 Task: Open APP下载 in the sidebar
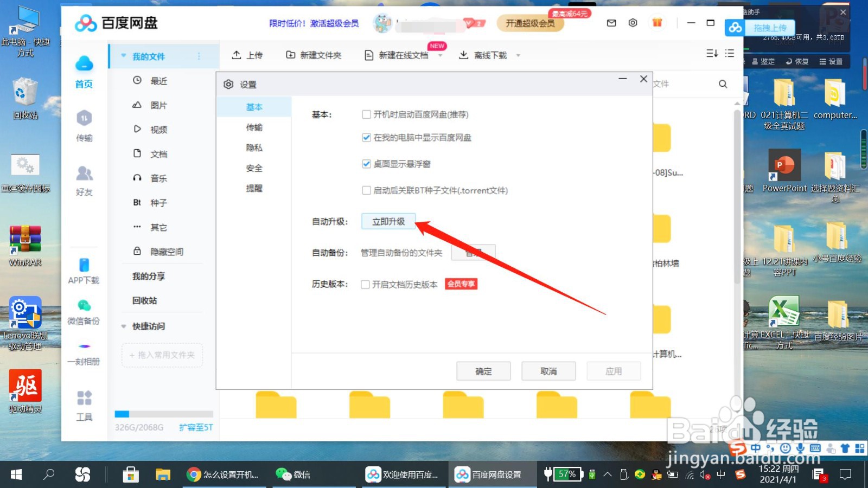(84, 271)
